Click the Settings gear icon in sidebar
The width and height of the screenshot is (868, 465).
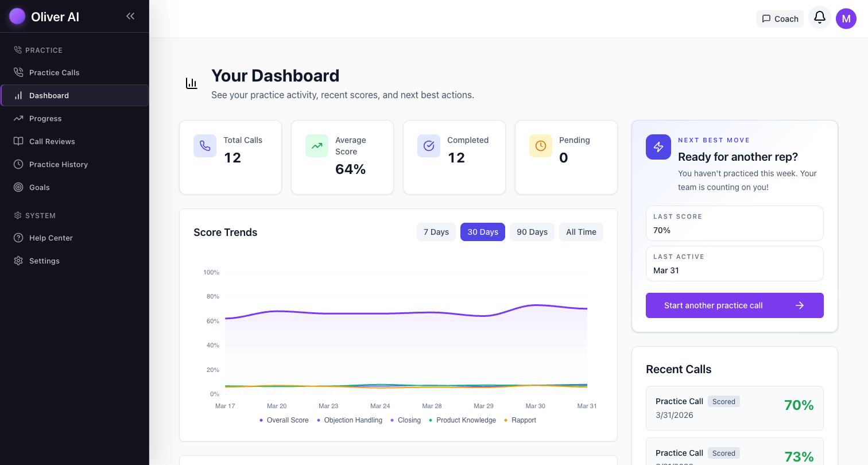pyautogui.click(x=18, y=261)
